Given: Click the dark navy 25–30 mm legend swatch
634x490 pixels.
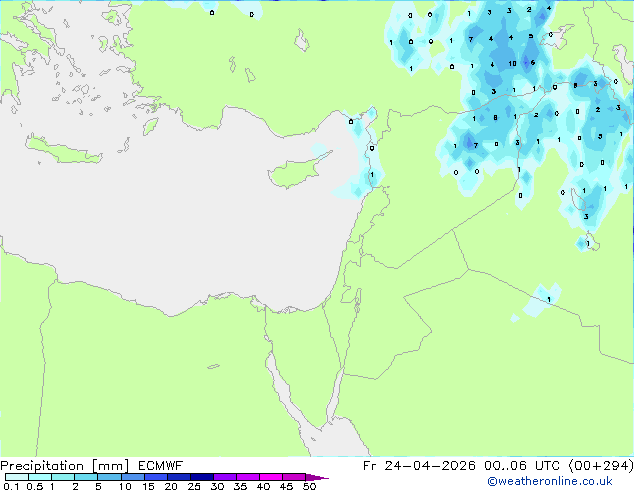Looking at the screenshot, I should pos(201,477).
